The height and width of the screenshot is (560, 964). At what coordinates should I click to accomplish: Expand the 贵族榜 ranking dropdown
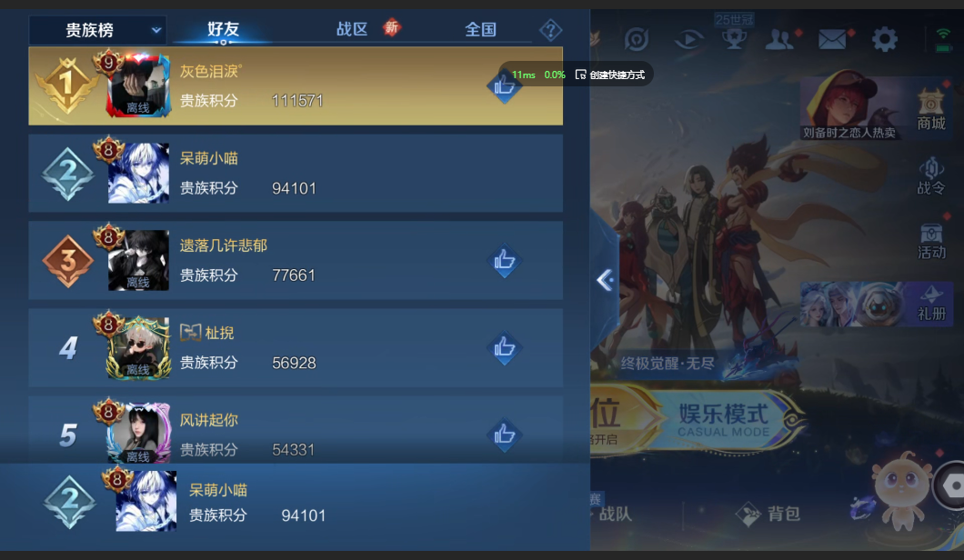(97, 30)
